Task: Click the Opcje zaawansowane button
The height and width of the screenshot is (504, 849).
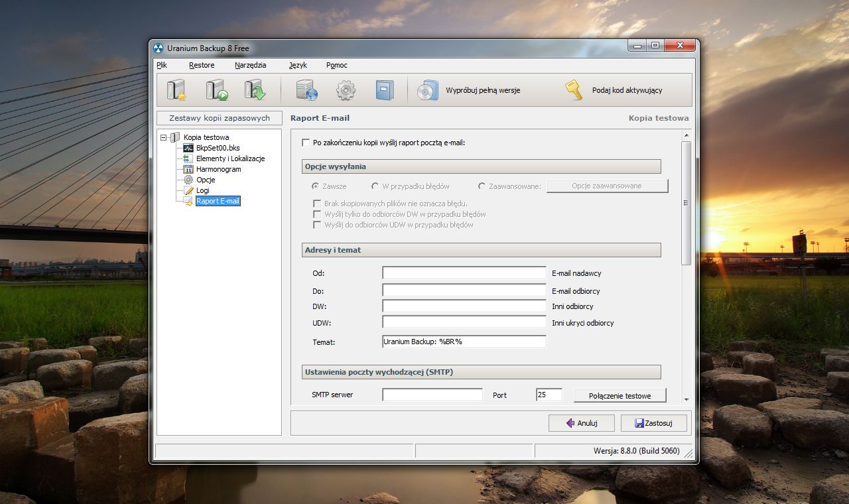Action: point(607,186)
